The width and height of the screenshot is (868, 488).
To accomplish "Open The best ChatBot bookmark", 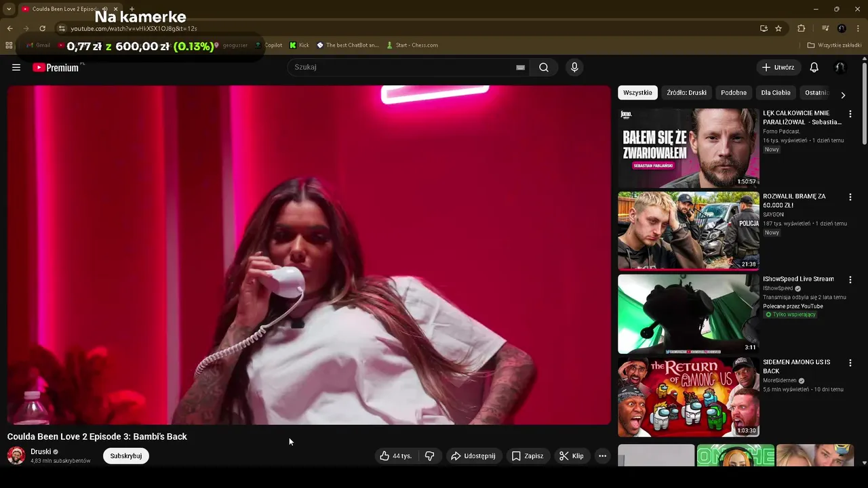I will click(348, 45).
